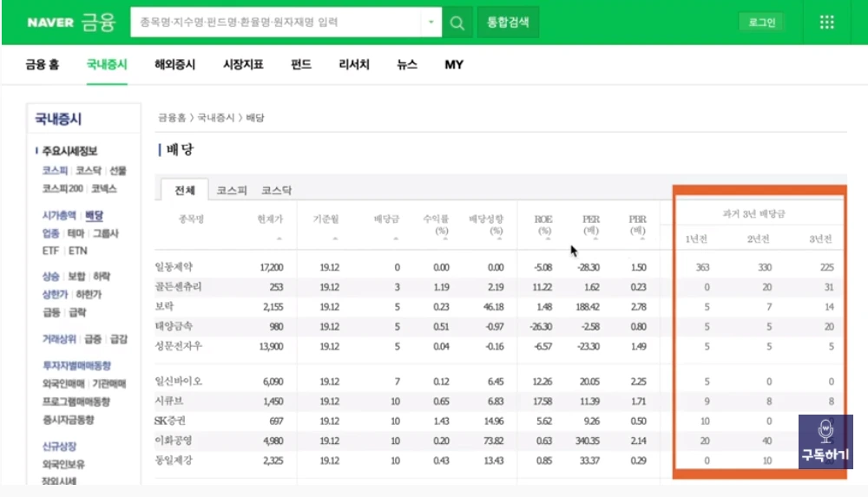
Task: Open 그룹사 in the sidebar
Action: 106,233
